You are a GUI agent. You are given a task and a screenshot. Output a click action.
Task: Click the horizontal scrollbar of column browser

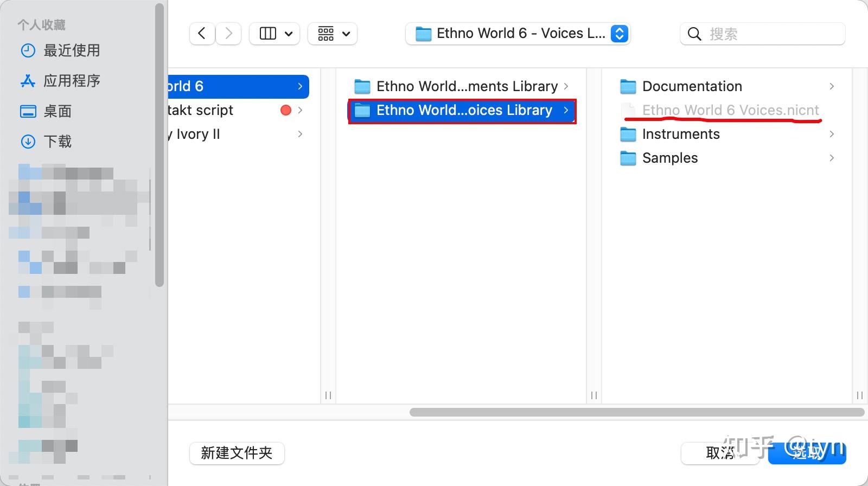[637, 412]
